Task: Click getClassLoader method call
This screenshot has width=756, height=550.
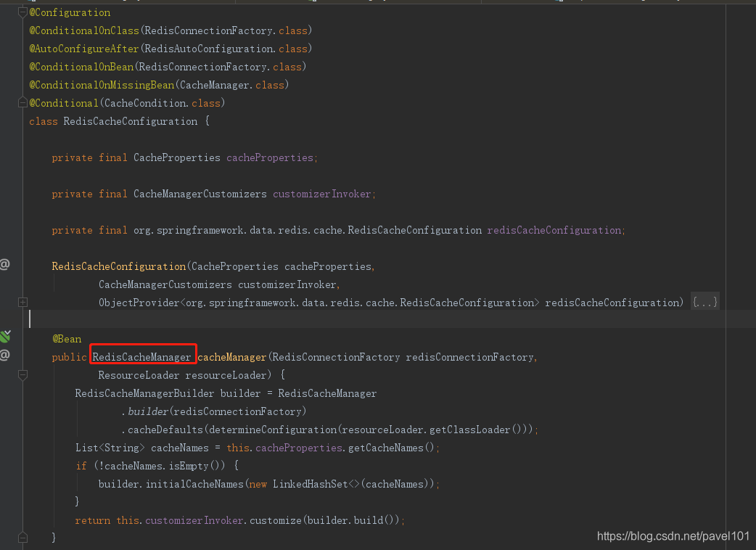Action: point(469,430)
